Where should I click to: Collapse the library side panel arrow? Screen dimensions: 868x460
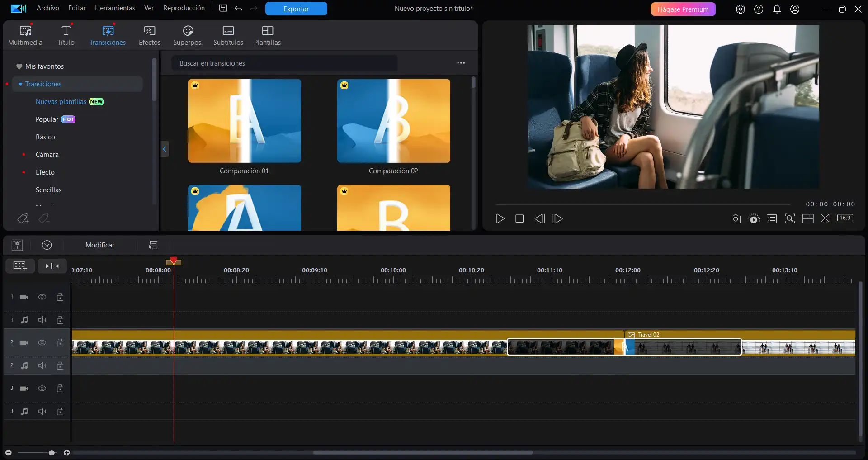tap(165, 149)
